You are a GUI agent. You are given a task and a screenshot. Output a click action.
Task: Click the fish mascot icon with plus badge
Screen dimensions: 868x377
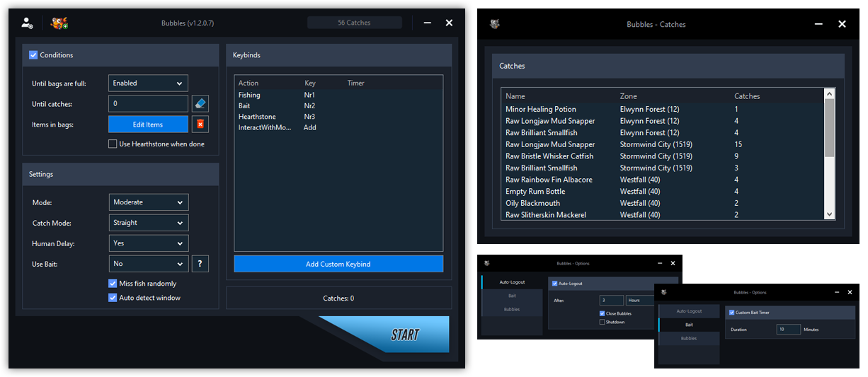click(59, 23)
